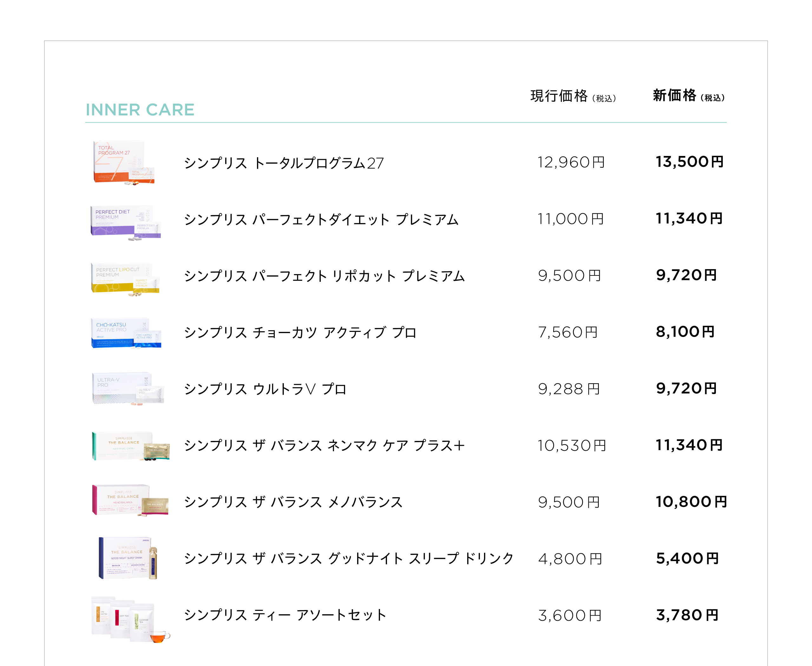
Task: Click the Ultra-V Pro product image
Action: pos(128,388)
